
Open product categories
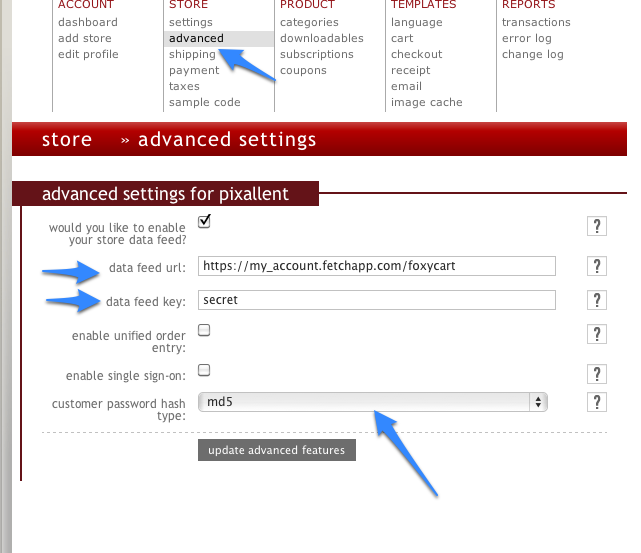coord(309,22)
